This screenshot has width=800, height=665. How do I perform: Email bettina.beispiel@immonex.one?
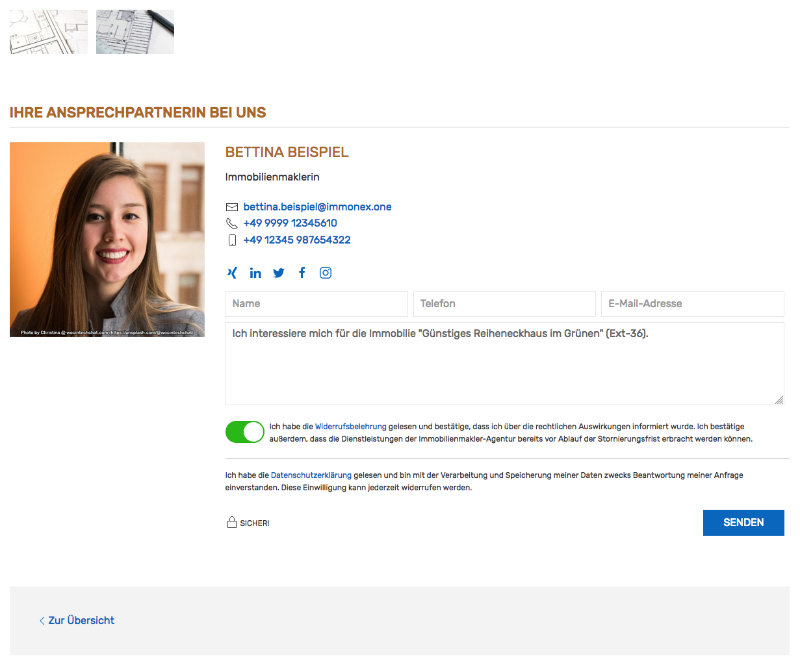(x=317, y=207)
